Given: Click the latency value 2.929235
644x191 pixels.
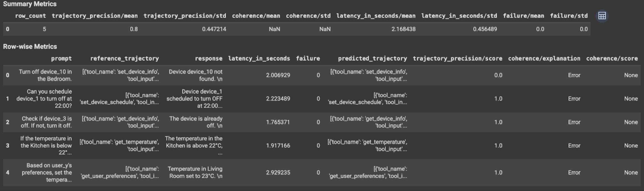Looking at the screenshot, I should coord(278,173).
